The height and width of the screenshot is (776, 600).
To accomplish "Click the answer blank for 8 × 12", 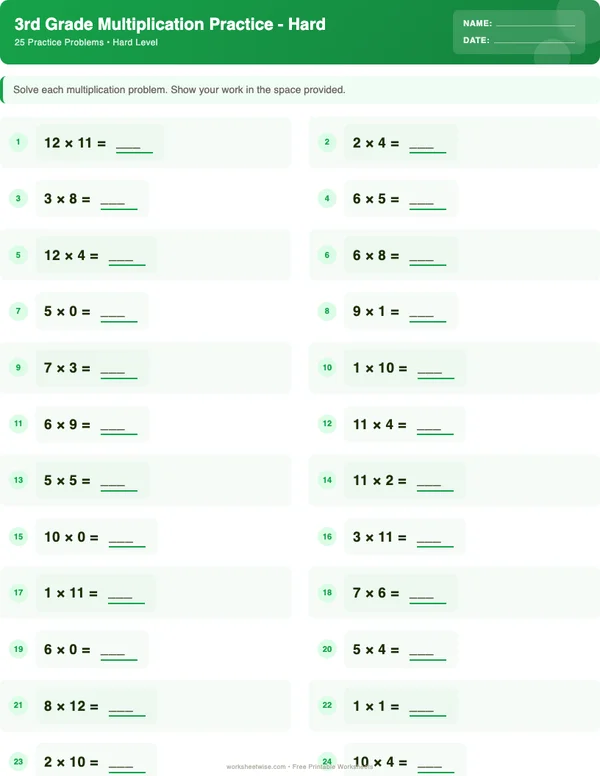I will click(x=127, y=708).
